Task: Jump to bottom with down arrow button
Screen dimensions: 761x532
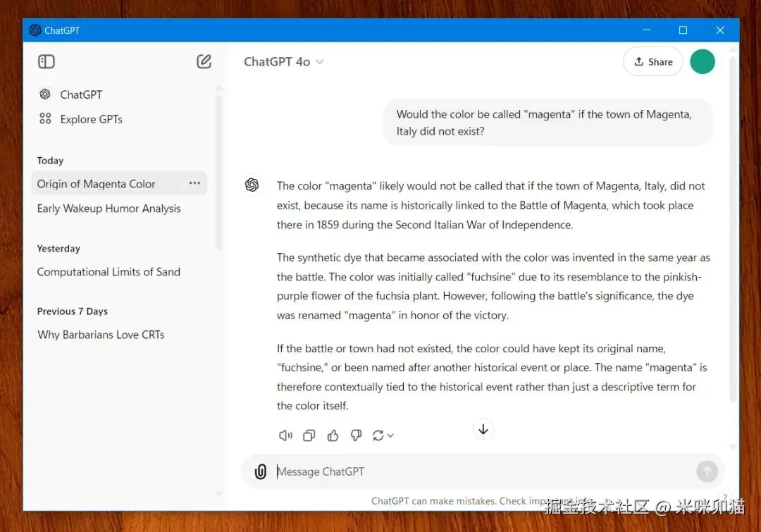Action: (483, 429)
